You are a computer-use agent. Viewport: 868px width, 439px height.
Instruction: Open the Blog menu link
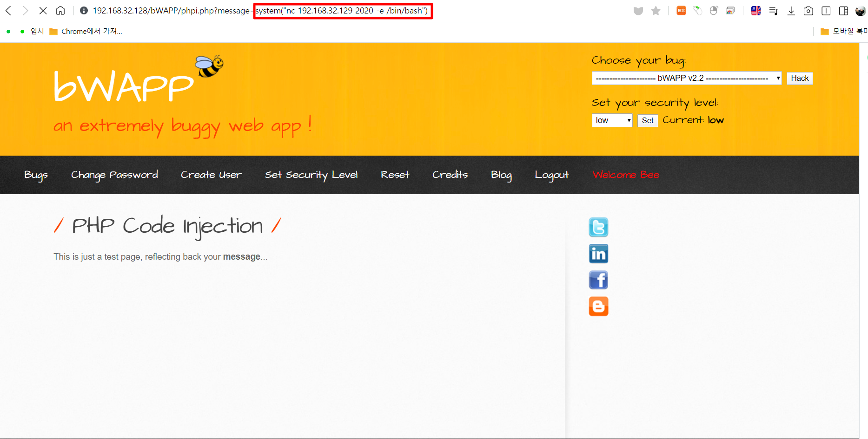[501, 175]
